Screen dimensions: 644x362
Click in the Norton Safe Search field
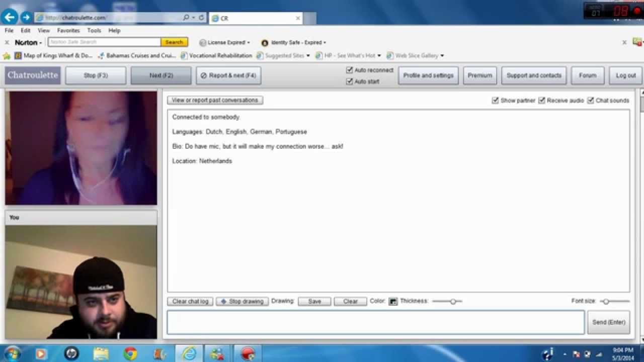pos(104,42)
